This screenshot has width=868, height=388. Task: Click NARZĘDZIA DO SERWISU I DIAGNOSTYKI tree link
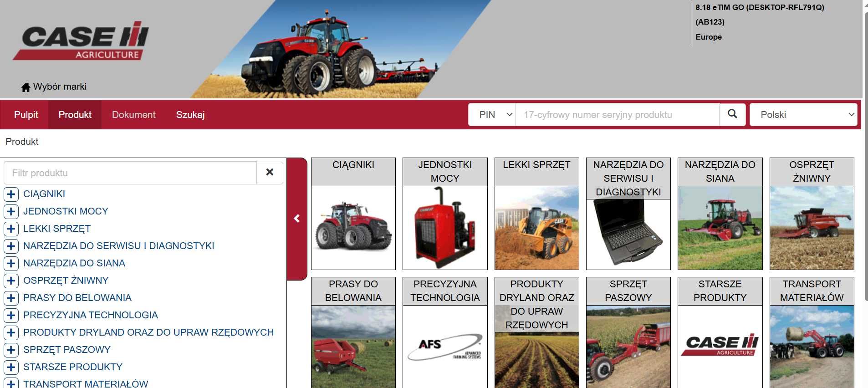pyautogui.click(x=119, y=246)
